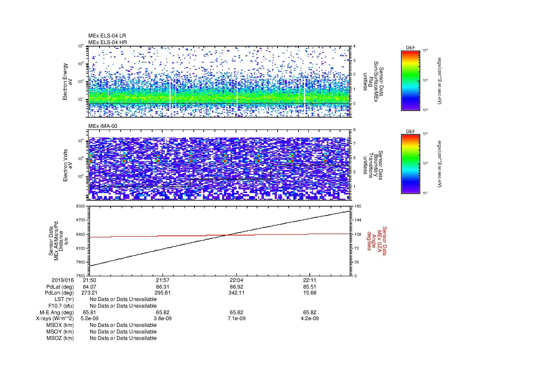Screen dimensions: 555x392
Task: Click the time tick label '22:04'
Action: [x=236, y=280]
